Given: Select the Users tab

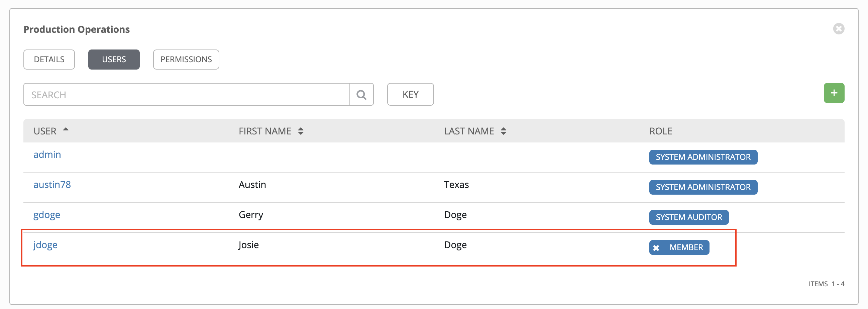Looking at the screenshot, I should 114,60.
